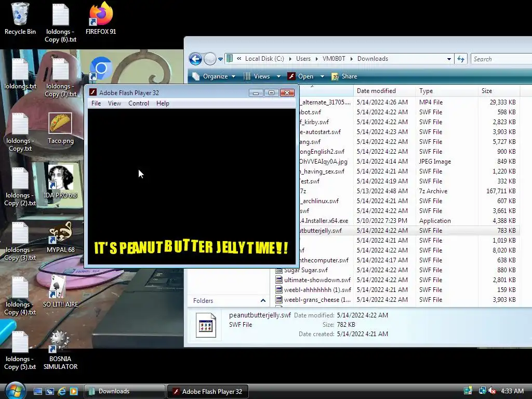Select loldongs - Copy (6).txt on desktop
The image size is (532, 399).
[61, 22]
